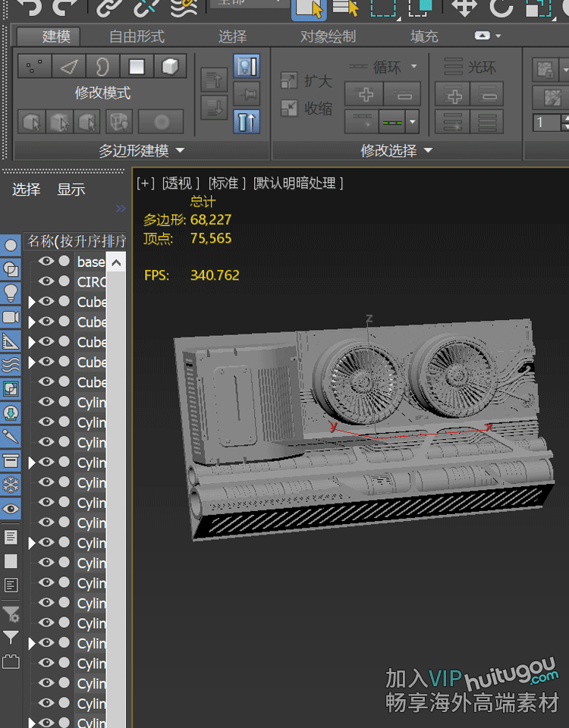Click the 名称(按升序排序) column header

tap(75, 241)
